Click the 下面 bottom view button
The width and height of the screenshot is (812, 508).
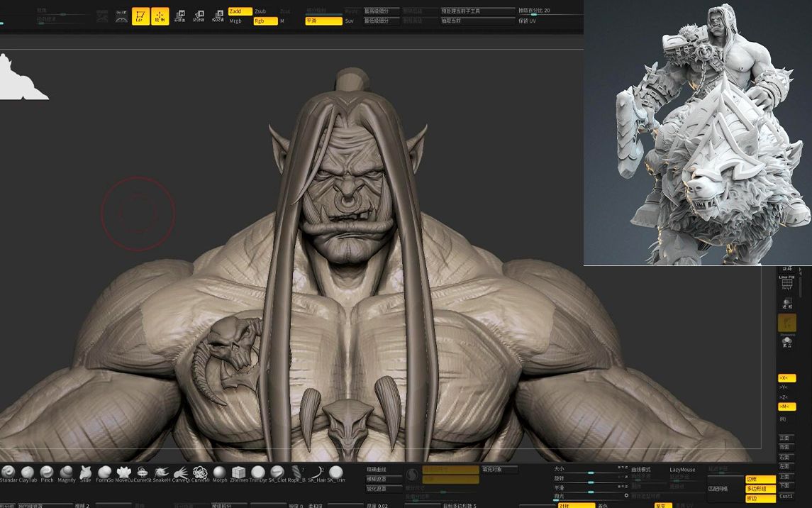(784, 486)
